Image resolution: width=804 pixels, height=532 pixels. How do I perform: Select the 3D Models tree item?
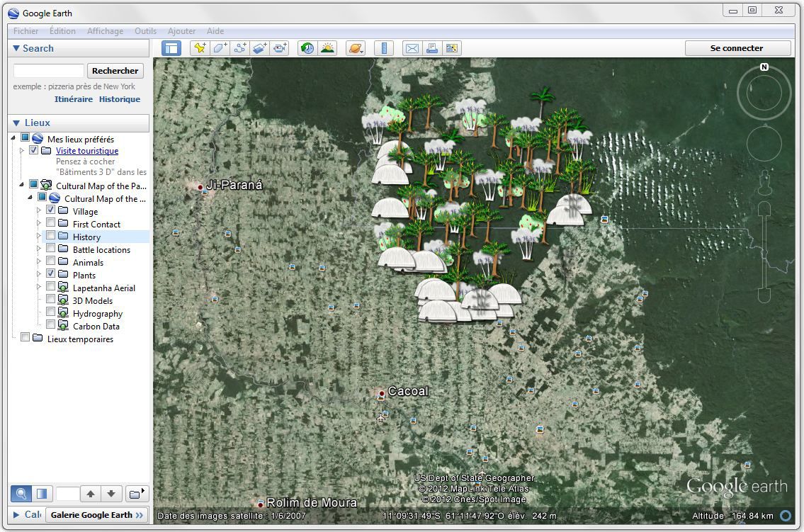[92, 301]
